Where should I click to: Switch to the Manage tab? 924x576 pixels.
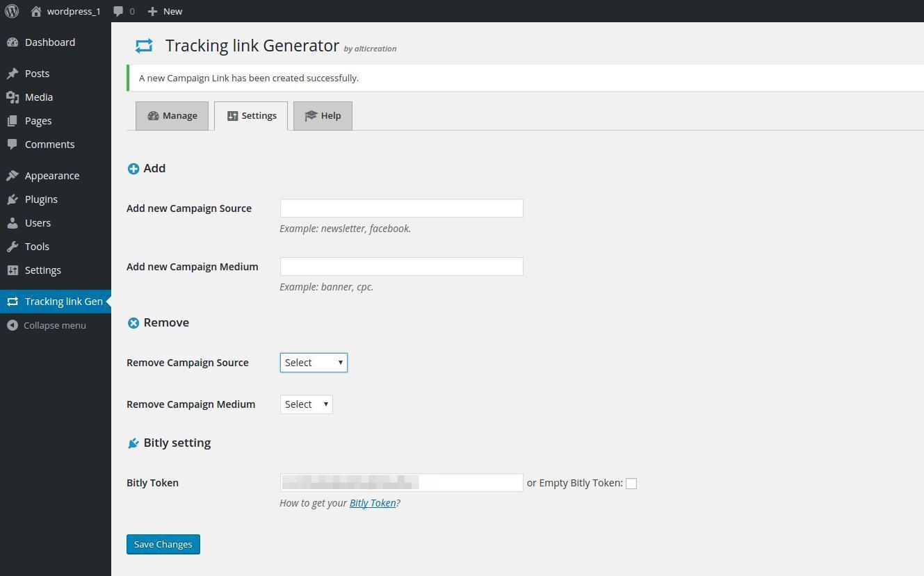pyautogui.click(x=172, y=116)
